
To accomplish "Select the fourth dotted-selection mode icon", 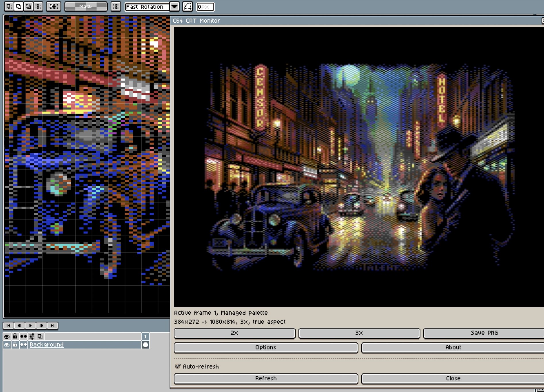I will point(38,6).
